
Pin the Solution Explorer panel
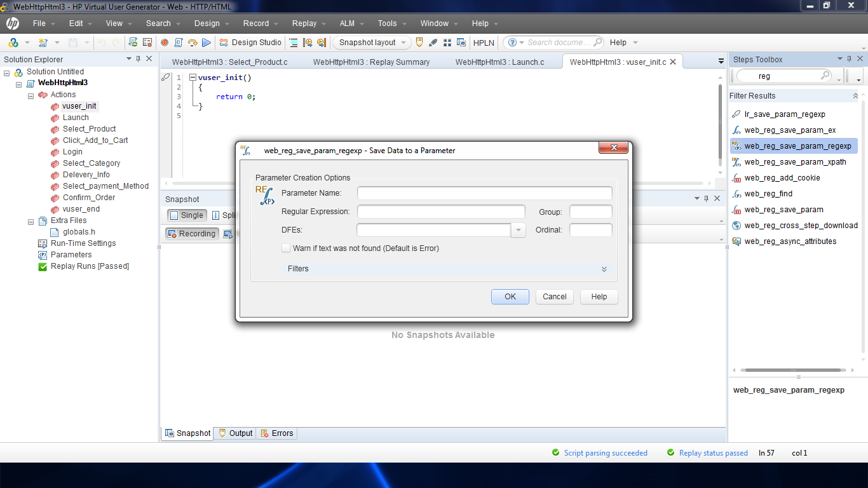138,58
